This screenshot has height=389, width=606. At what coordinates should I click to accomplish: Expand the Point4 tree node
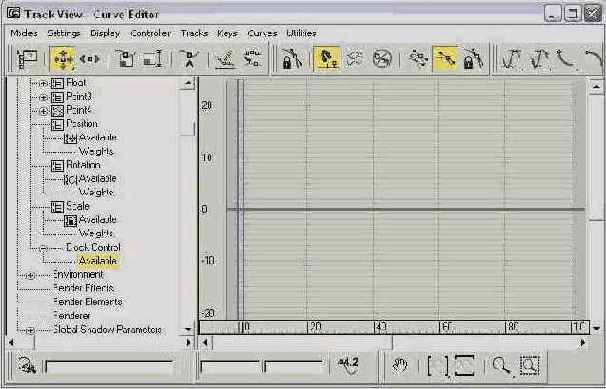click(44, 111)
